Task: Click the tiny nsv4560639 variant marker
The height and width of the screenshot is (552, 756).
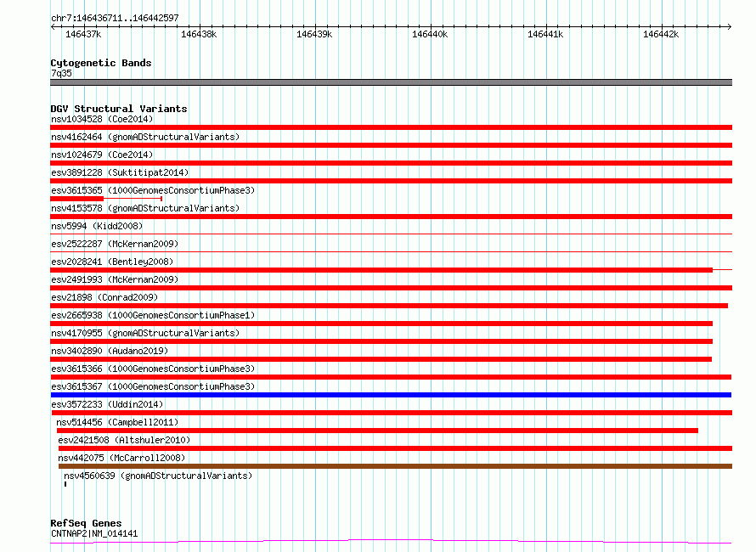Action: click(65, 484)
